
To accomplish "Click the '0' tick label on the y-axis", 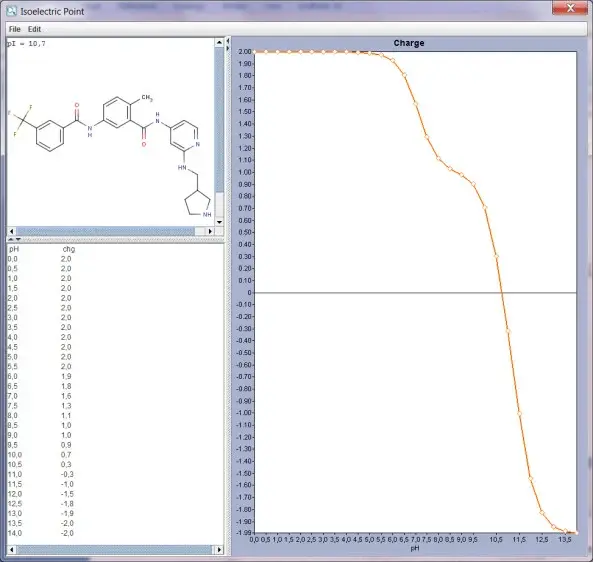I will 249,293.
